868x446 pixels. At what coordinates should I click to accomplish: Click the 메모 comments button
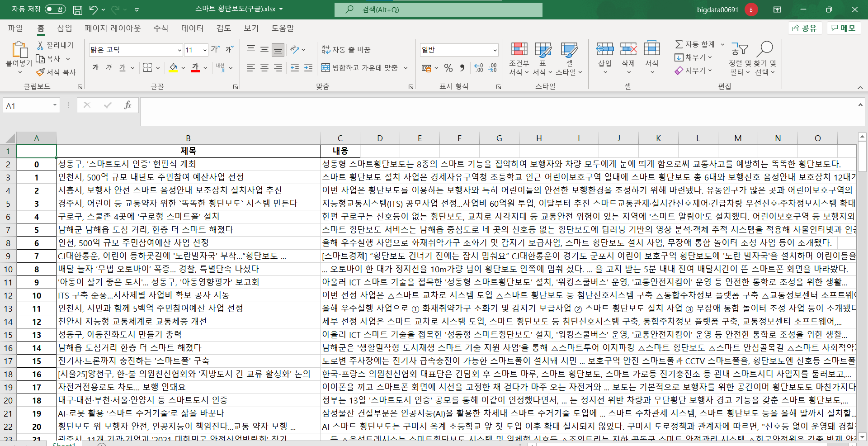point(844,28)
